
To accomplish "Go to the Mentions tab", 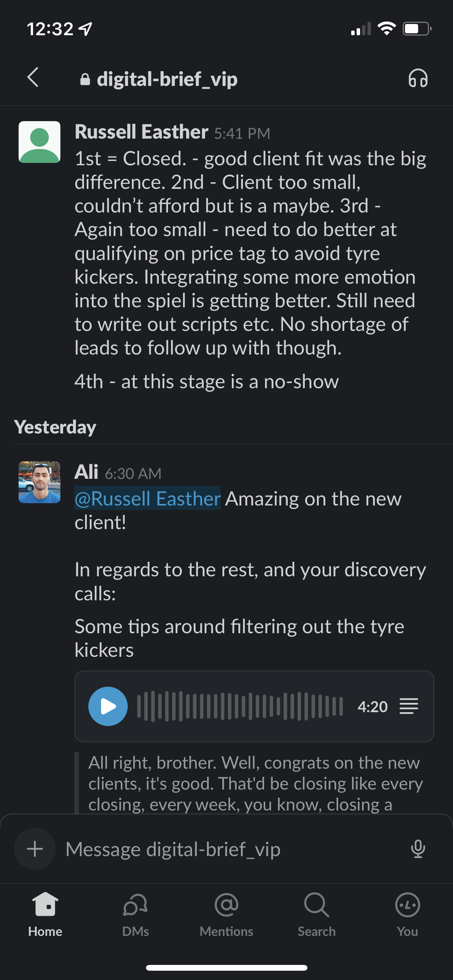I will (x=226, y=914).
